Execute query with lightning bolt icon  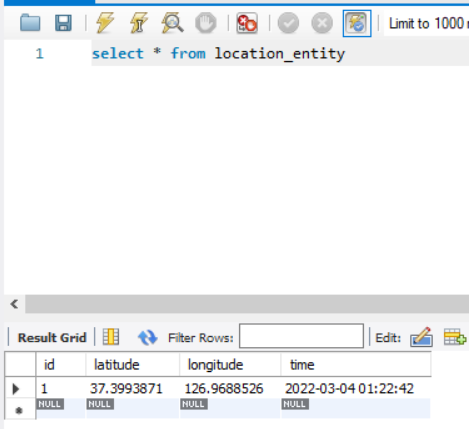tap(105, 23)
